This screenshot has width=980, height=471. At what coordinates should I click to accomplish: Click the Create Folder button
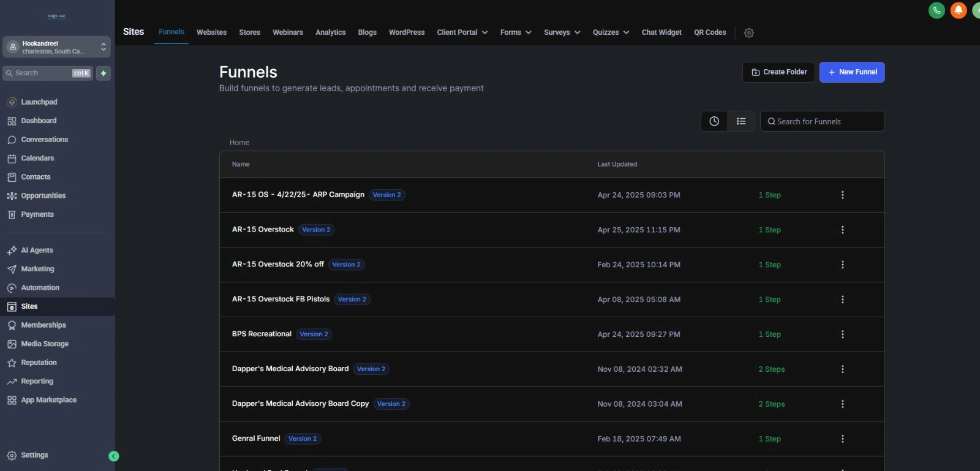point(778,72)
